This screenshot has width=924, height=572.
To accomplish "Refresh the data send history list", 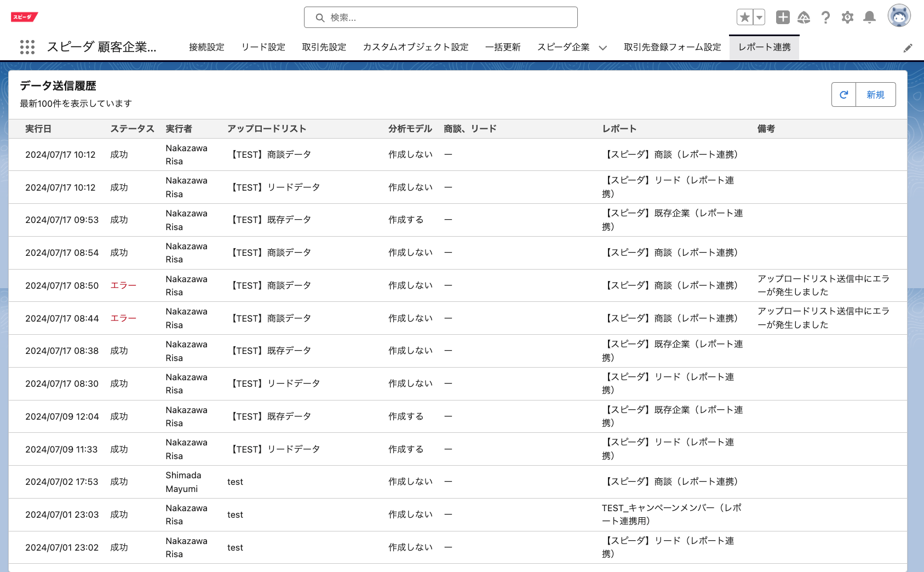I will pos(843,94).
